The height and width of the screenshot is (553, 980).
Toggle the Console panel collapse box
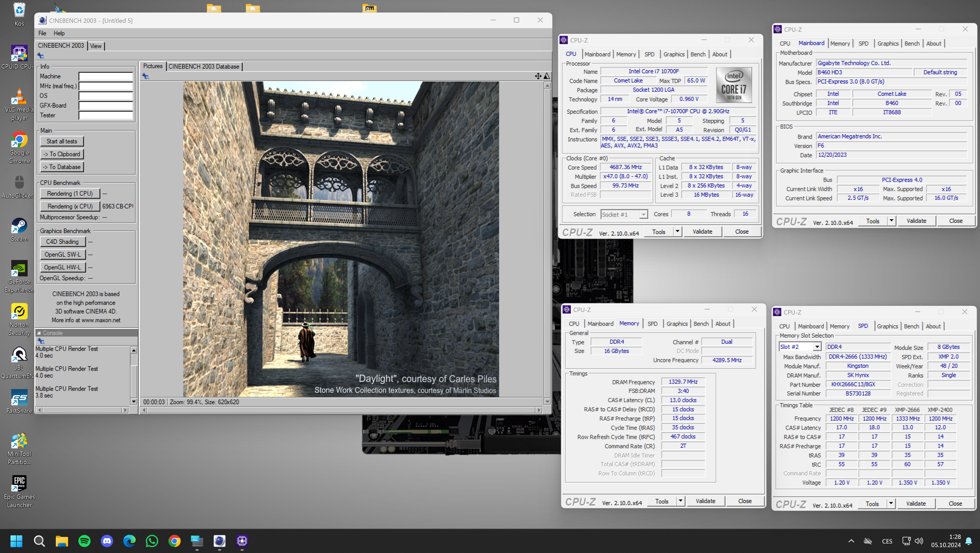click(39, 333)
